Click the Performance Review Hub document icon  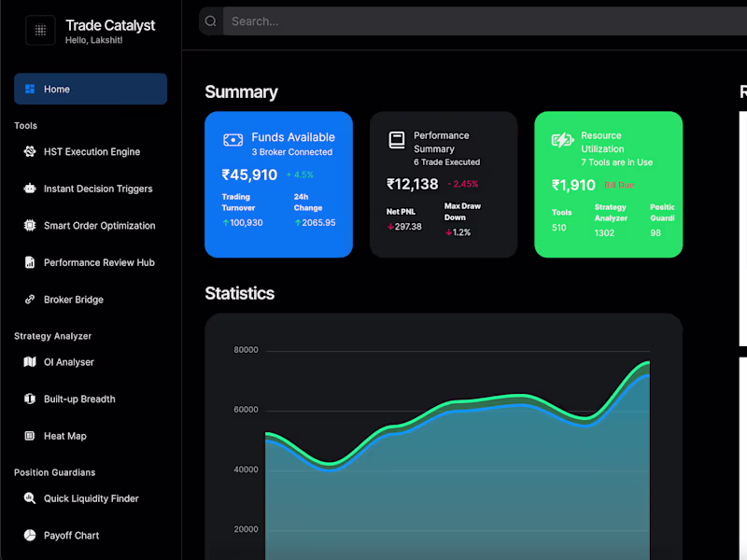(x=30, y=262)
